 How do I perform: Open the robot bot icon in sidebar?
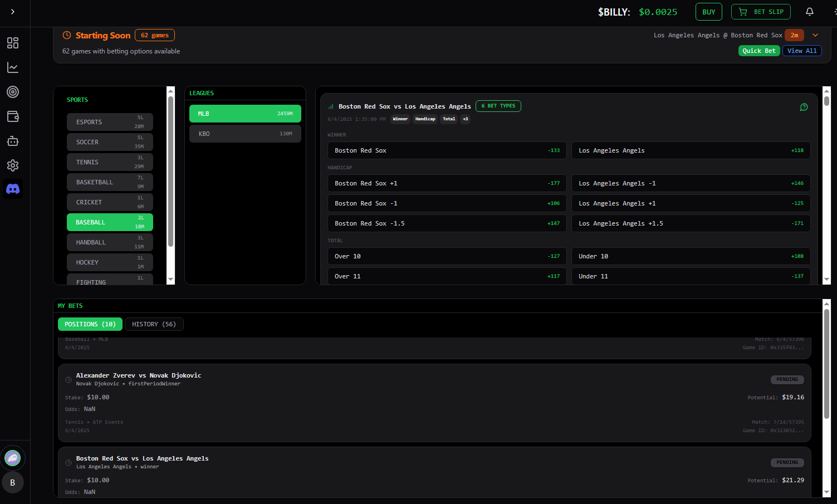point(13,141)
